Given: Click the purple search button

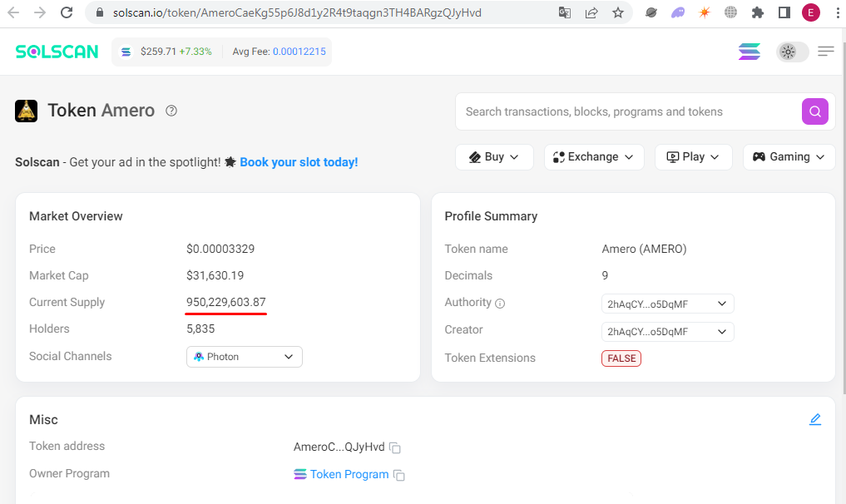Looking at the screenshot, I should point(815,111).
